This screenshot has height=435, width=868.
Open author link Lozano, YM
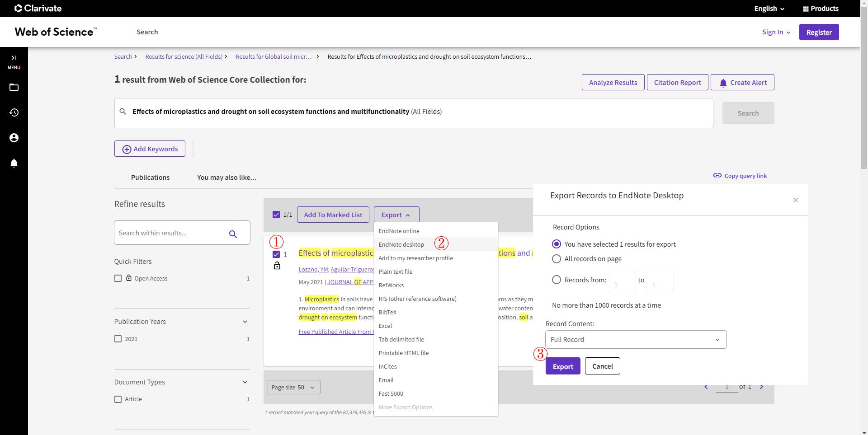click(x=313, y=269)
